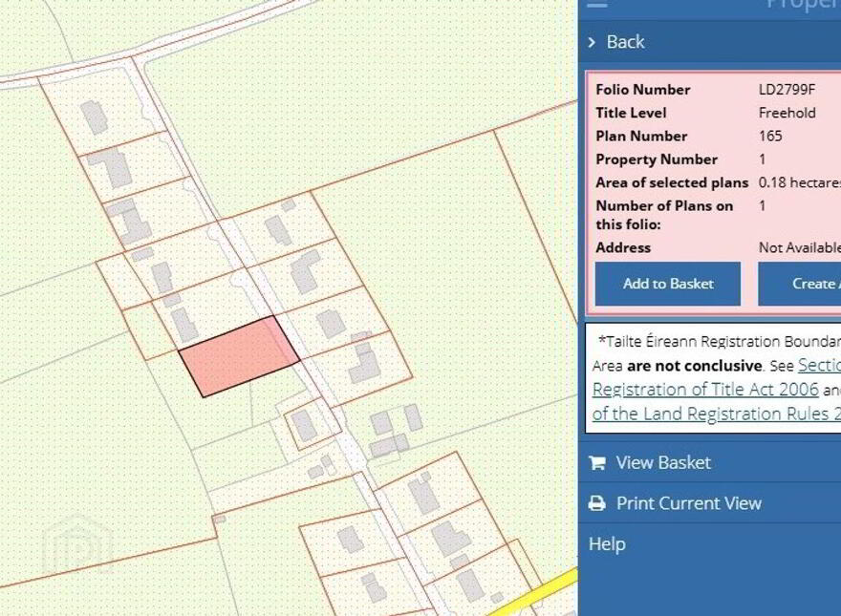
Task: Click the folio number LD2799F value
Action: point(787,90)
